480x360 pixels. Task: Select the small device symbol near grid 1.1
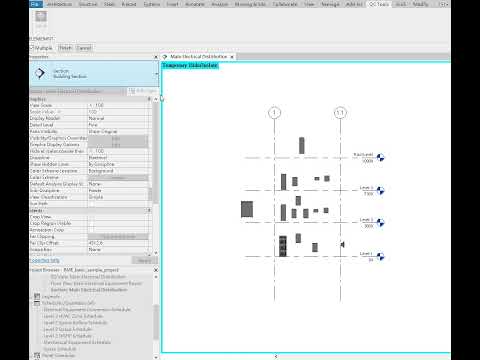click(x=342, y=244)
